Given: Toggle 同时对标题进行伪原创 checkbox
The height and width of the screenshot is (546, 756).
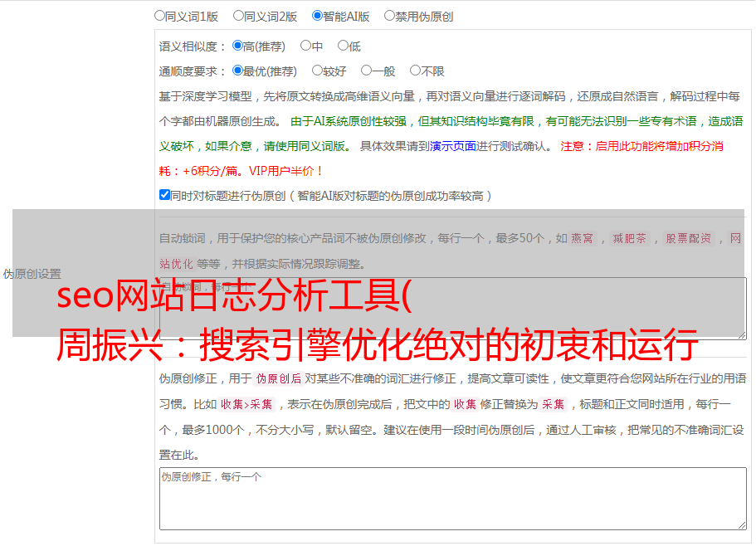Looking at the screenshot, I should (x=164, y=195).
